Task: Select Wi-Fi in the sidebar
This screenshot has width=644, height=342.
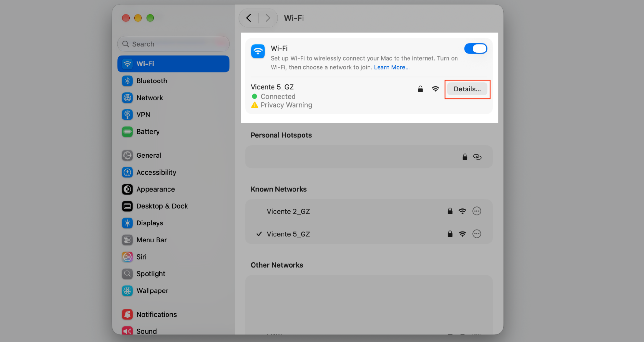Action: pyautogui.click(x=173, y=64)
